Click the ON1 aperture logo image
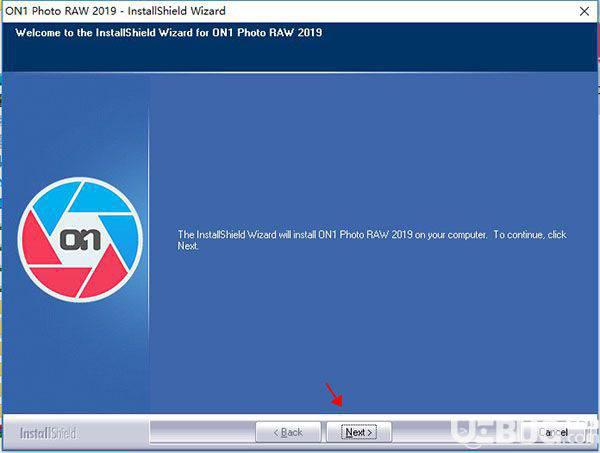600x453 pixels. coord(80,240)
